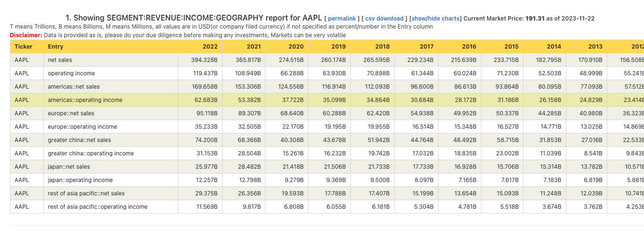The width and height of the screenshot is (644, 234).
Task: Click the 6.808B asia pacific 2020 value
Action: [x=294, y=207]
